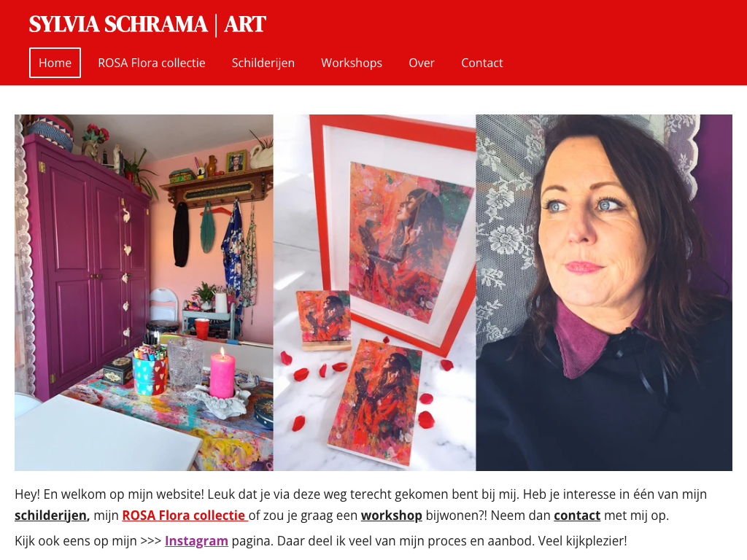This screenshot has width=747, height=560.
Task: Click the small painting on wooden stand
Action: click(323, 321)
